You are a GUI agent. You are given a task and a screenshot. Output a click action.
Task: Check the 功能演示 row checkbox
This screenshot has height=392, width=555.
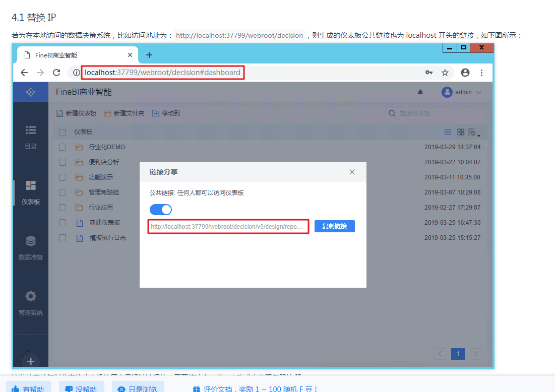63,177
